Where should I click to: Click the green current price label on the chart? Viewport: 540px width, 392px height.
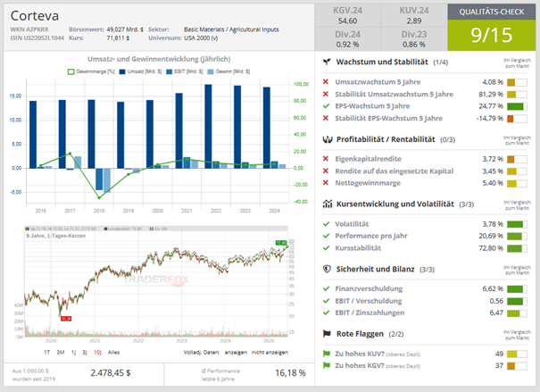(x=281, y=243)
